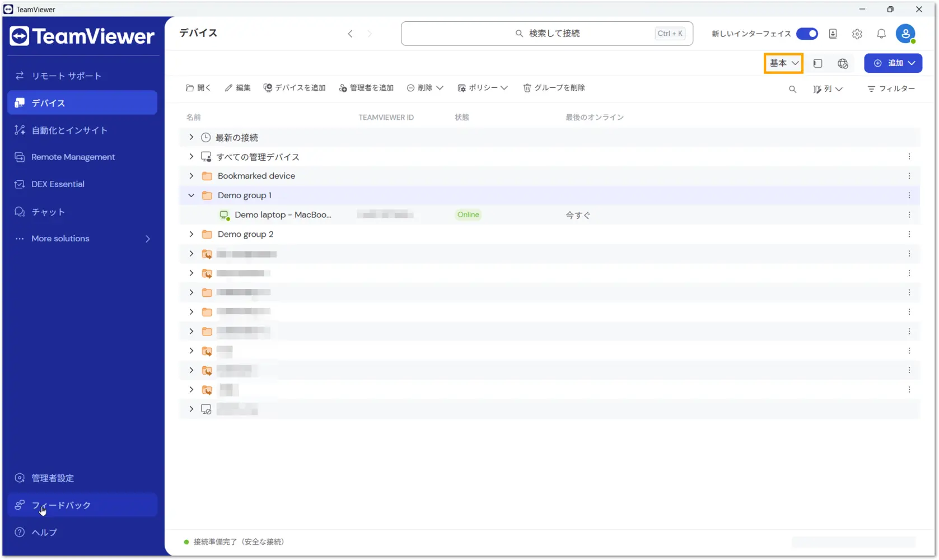Select Demo laptop - MacBoo... device
The width and height of the screenshot is (939, 560).
click(283, 214)
